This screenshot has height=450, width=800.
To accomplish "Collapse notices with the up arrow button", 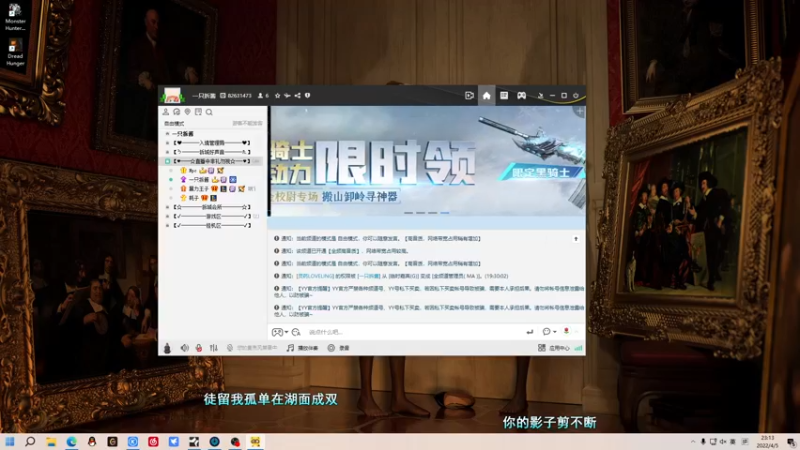I will (x=576, y=239).
